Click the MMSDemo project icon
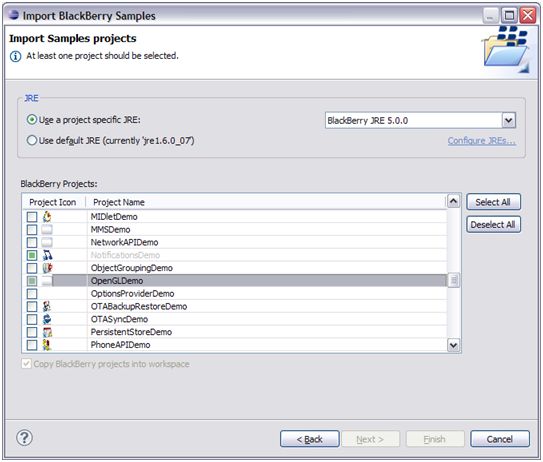Viewport: 543px width, 462px height. coord(47,230)
